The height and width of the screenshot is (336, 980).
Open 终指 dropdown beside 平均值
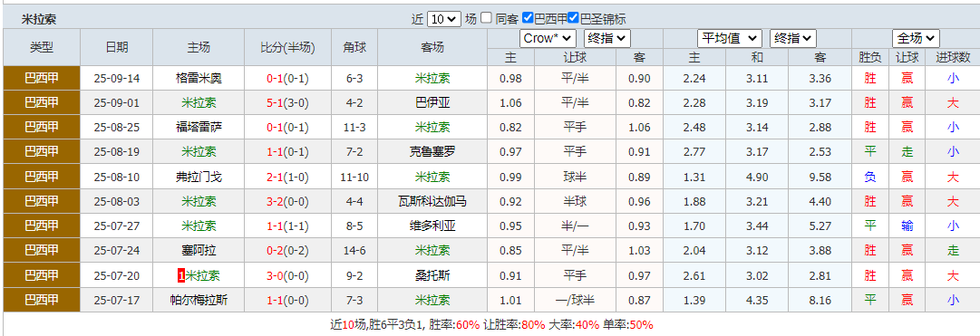click(793, 39)
